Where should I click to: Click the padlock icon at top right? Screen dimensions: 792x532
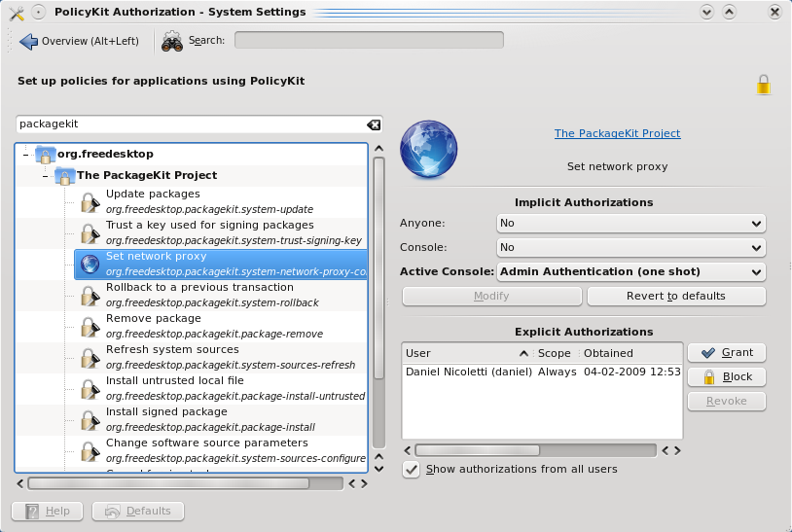point(764,85)
